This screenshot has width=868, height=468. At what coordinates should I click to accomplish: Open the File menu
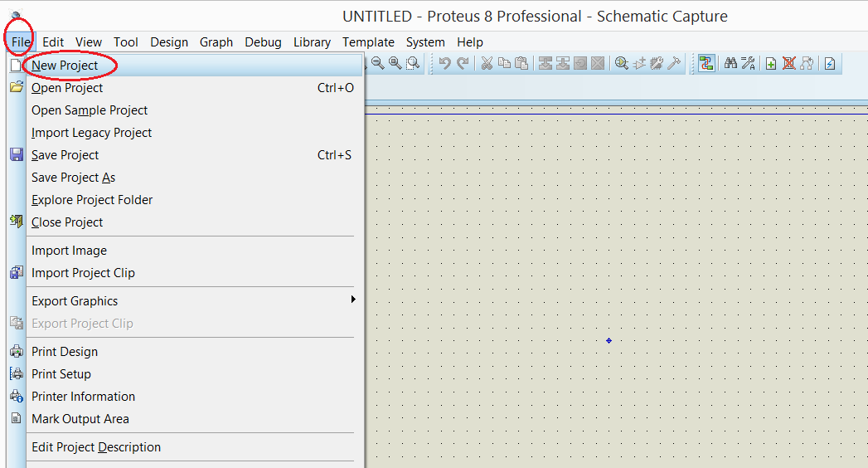coord(21,42)
